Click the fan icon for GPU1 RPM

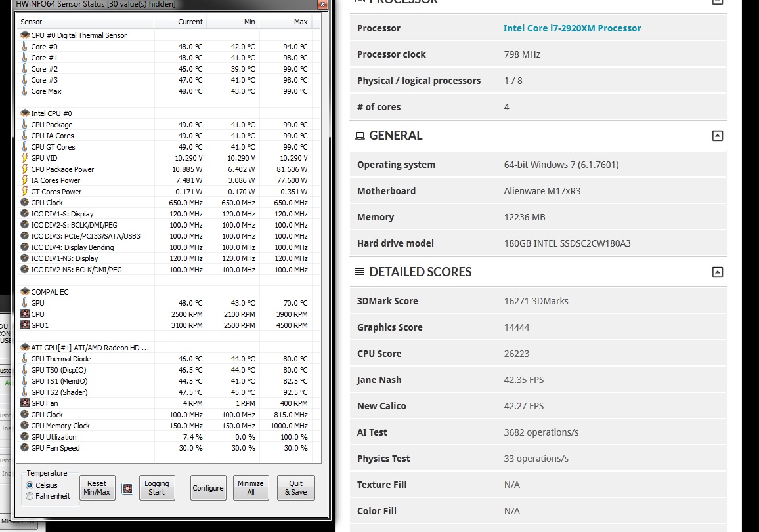click(x=25, y=325)
